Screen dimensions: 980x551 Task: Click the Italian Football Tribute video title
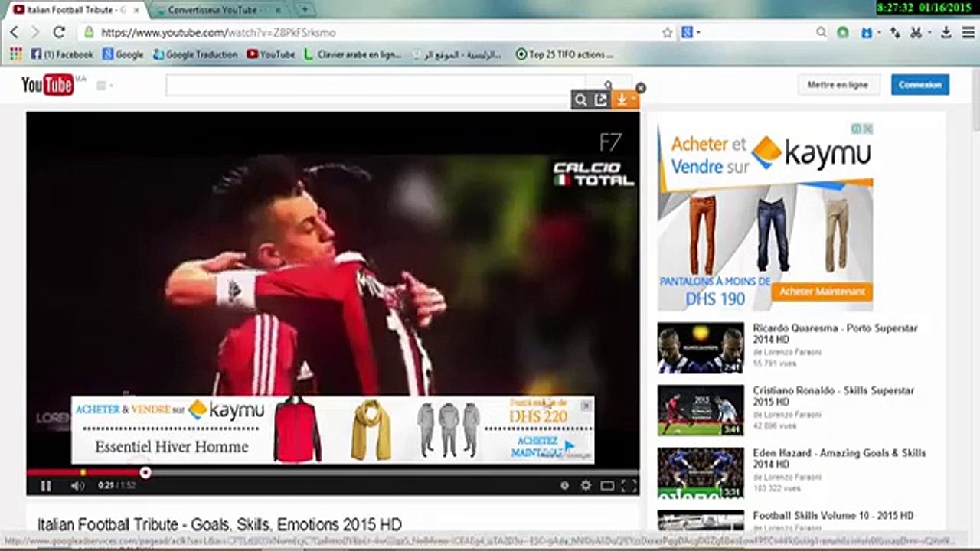click(x=220, y=525)
